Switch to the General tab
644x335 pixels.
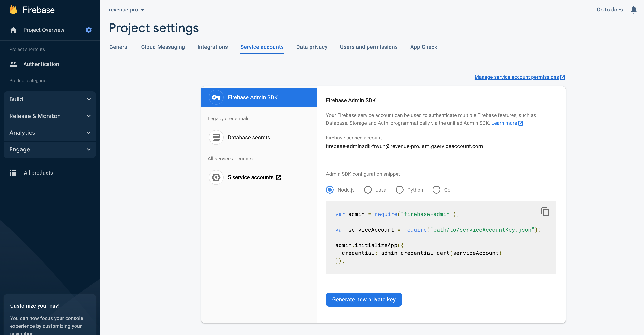pos(119,47)
